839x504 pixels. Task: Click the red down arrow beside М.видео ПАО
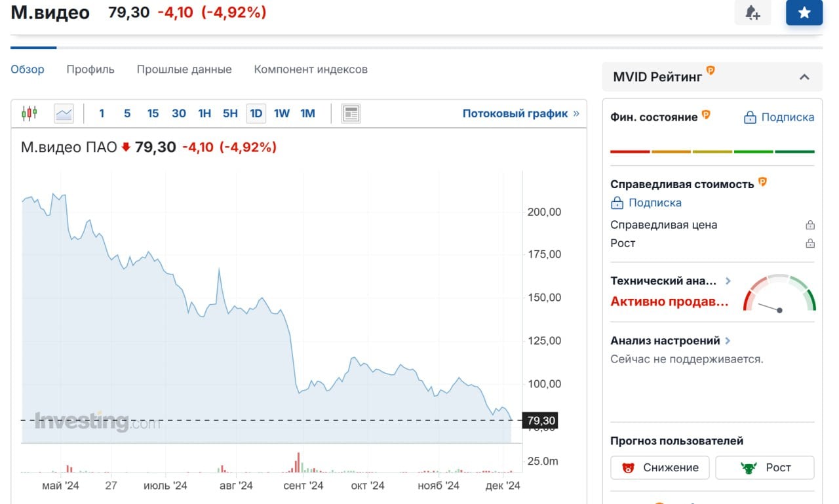[x=126, y=147]
